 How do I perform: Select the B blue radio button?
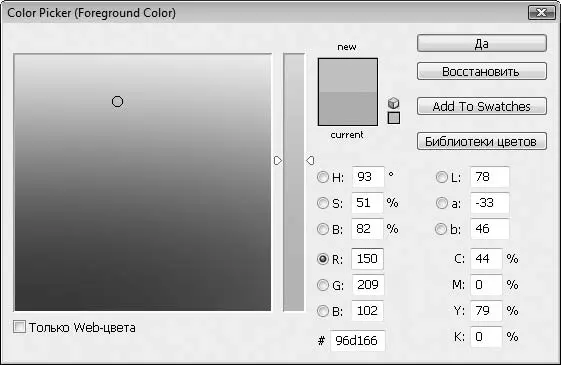tap(323, 311)
